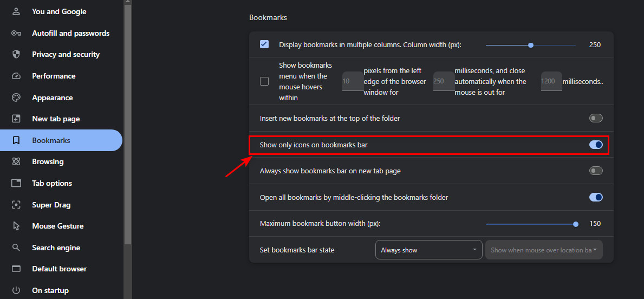Turn off Show only icons on bookmarks bar
Screen dimensions: 644x299
[596, 145]
